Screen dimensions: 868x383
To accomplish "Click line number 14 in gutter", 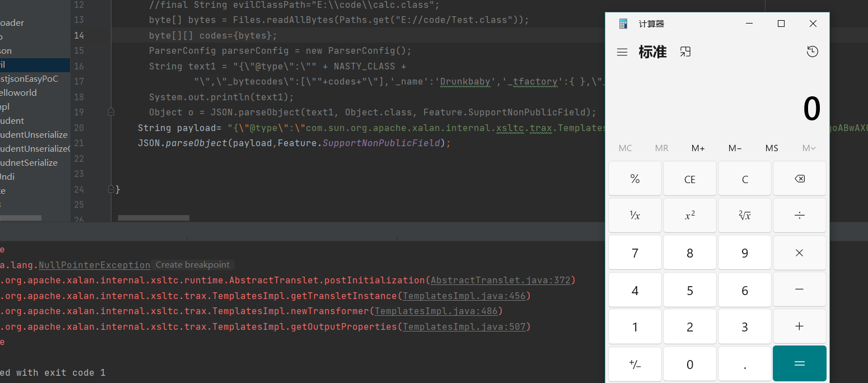I will pos(79,35).
